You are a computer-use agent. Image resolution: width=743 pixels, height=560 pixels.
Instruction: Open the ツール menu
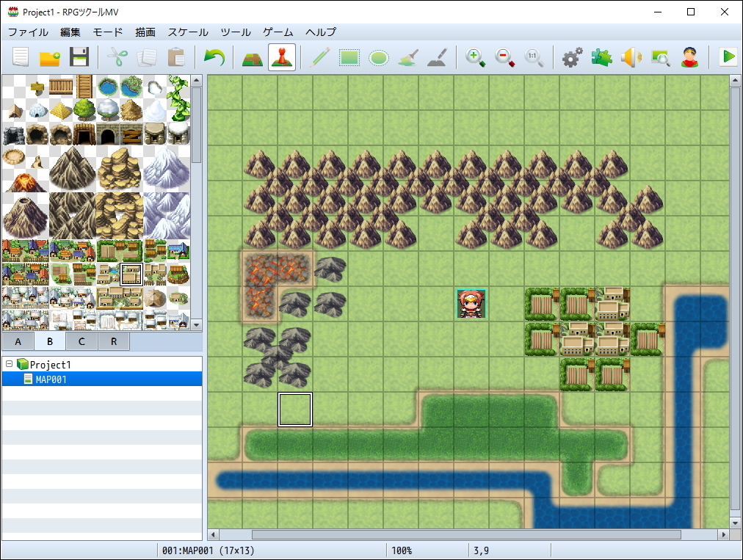(x=236, y=32)
